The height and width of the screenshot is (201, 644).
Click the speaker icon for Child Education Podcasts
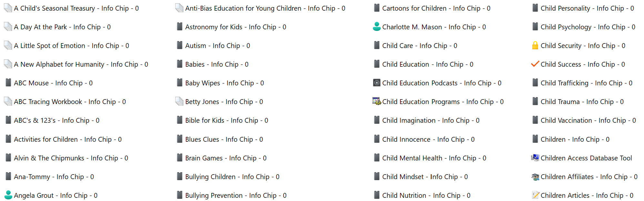(377, 83)
